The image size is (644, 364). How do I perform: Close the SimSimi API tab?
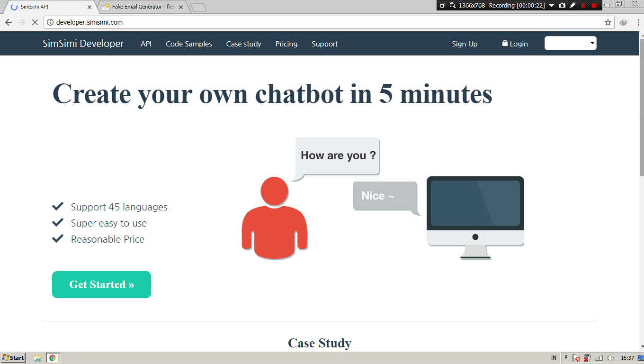89,7
